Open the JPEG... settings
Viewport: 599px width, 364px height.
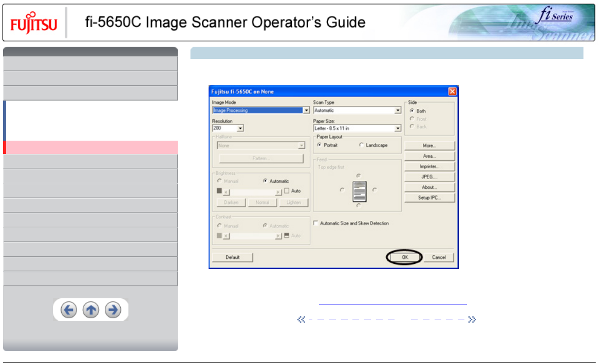429,177
